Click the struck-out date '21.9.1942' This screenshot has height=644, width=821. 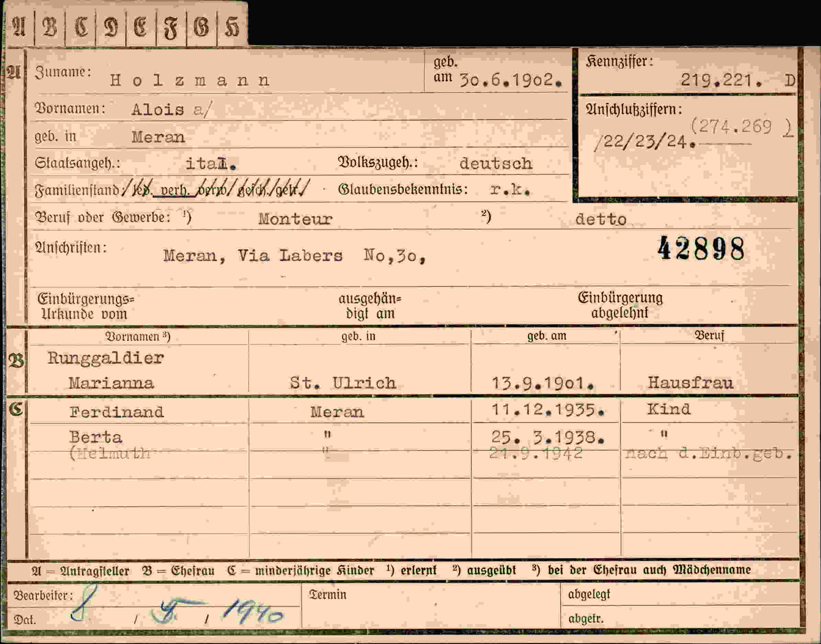tap(536, 453)
